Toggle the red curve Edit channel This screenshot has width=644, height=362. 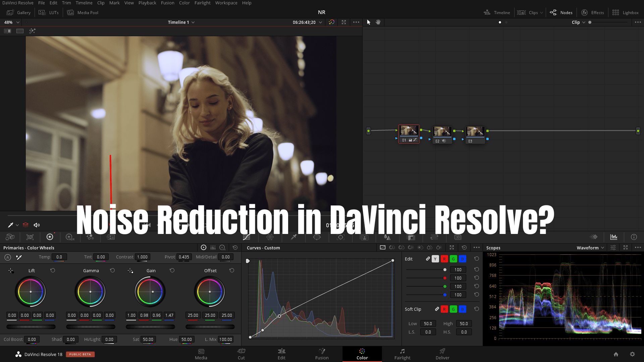tap(444, 259)
